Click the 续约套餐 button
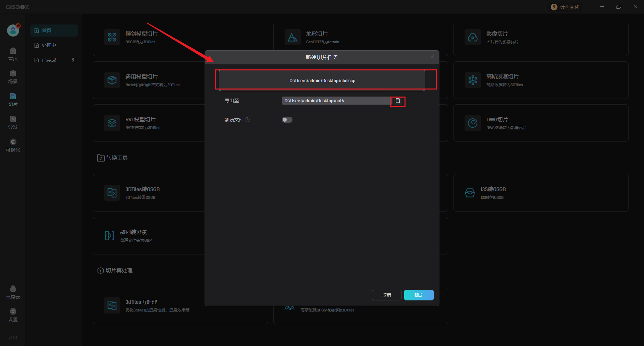 [x=565, y=7]
